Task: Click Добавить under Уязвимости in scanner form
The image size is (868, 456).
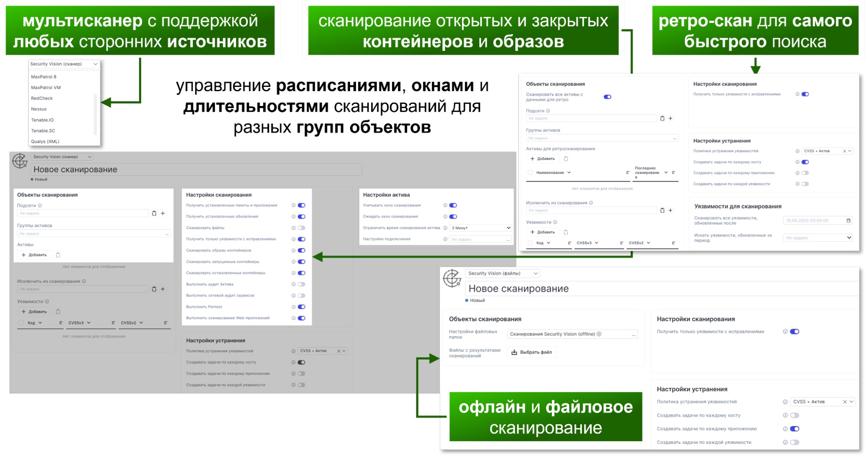Action: [34, 312]
